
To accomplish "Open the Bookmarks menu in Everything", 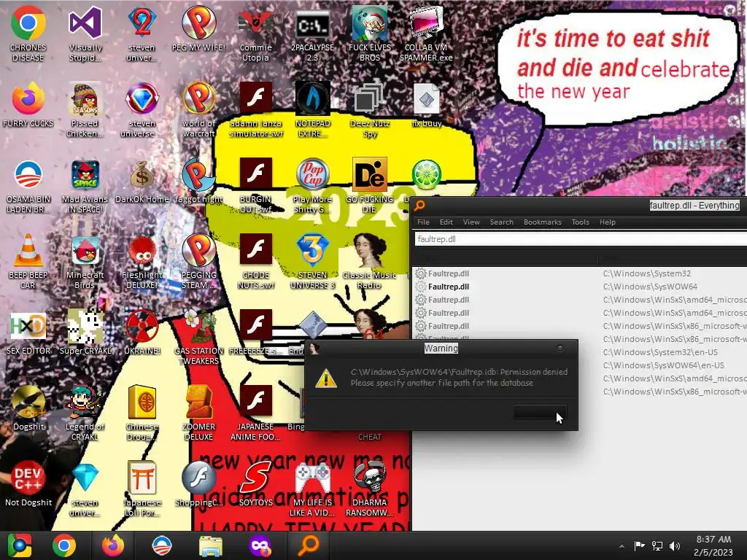I will click(x=543, y=222).
